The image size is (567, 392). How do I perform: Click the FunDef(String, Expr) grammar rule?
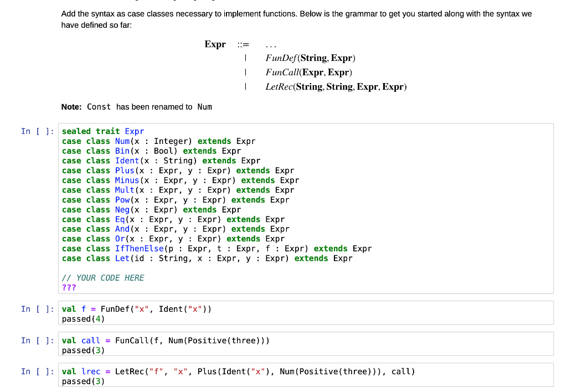pyautogui.click(x=309, y=58)
